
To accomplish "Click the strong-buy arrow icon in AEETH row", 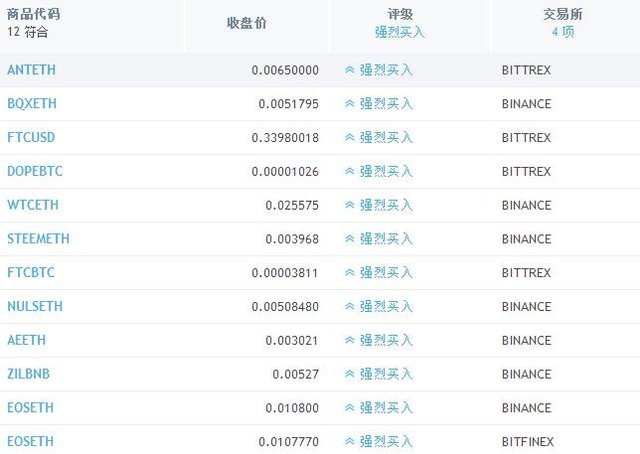I will [349, 341].
